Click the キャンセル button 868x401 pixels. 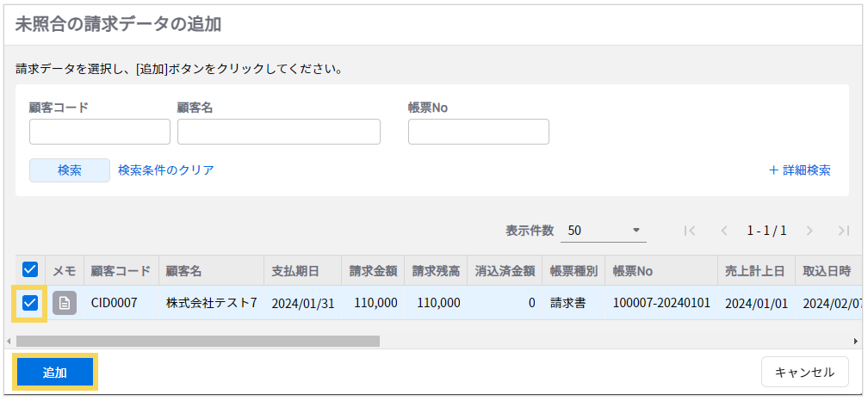point(804,372)
